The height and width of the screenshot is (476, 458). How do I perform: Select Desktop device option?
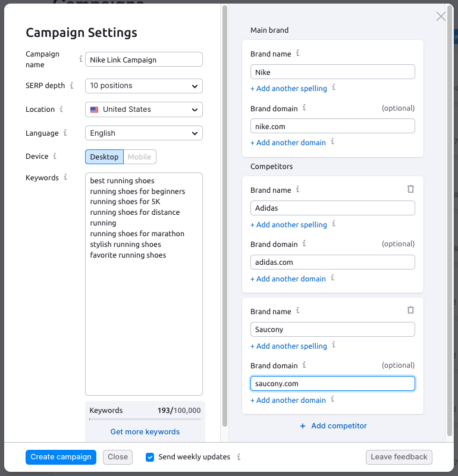[x=105, y=156]
